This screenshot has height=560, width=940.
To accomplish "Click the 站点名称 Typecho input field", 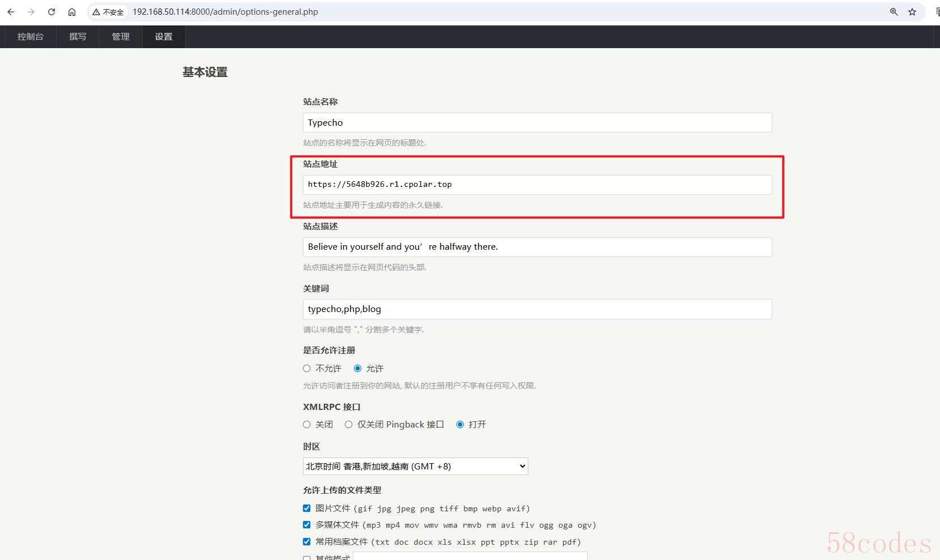I will [537, 123].
